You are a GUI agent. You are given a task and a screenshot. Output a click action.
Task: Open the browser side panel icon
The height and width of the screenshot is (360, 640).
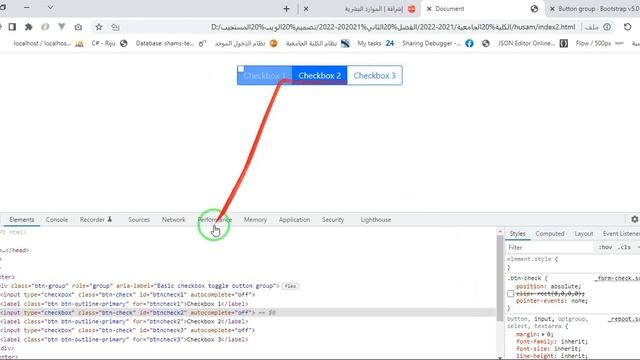pos(12,27)
